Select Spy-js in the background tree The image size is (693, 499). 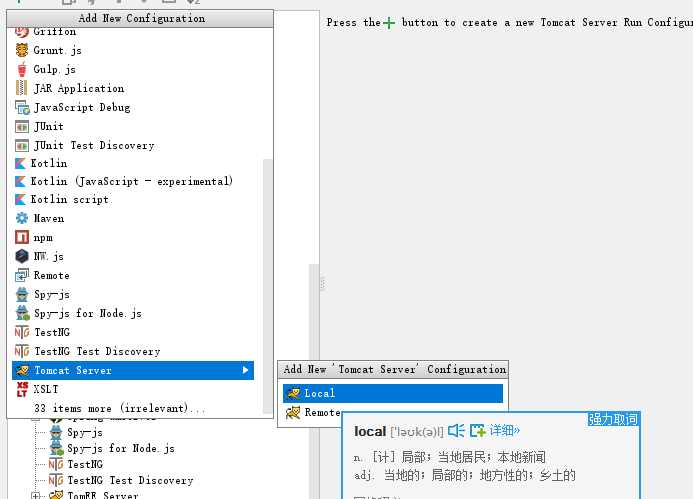[x=85, y=433]
